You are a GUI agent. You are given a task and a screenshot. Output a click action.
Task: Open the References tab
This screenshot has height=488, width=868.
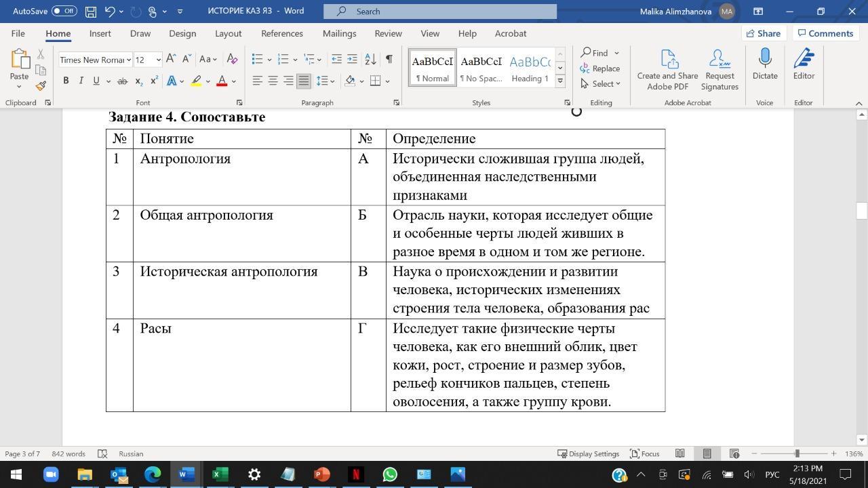[281, 33]
